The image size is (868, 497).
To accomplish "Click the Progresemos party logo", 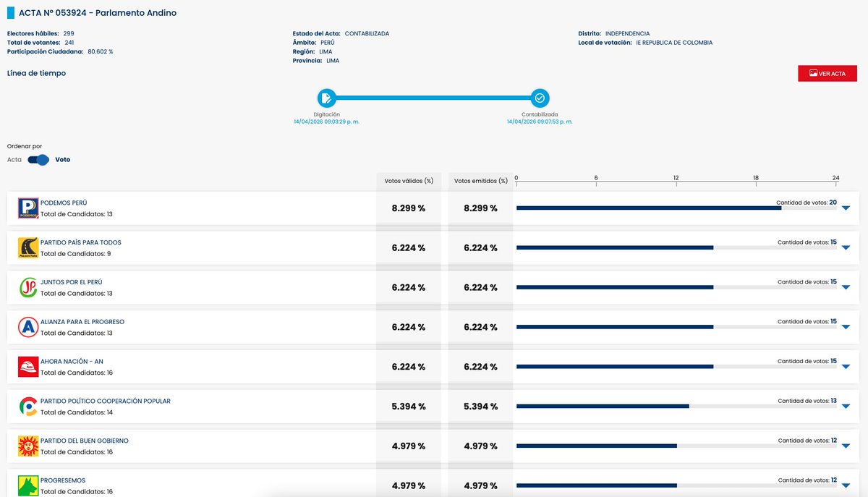I will coord(28,486).
